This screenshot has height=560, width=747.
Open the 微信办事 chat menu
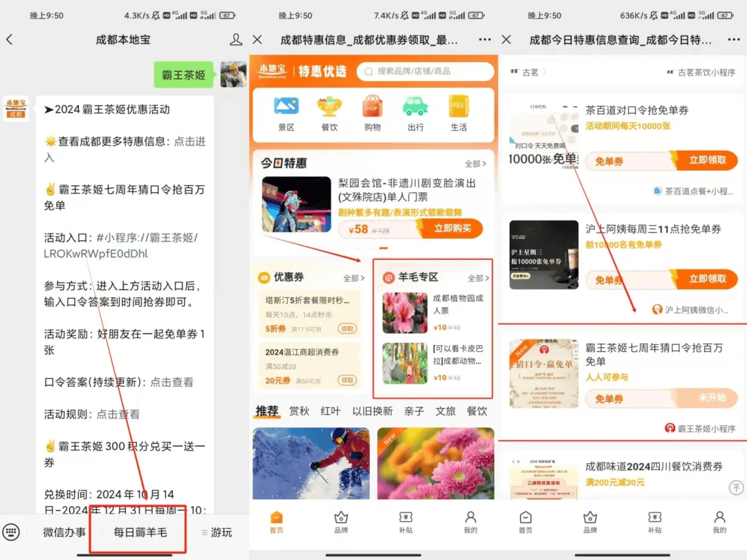point(64,532)
